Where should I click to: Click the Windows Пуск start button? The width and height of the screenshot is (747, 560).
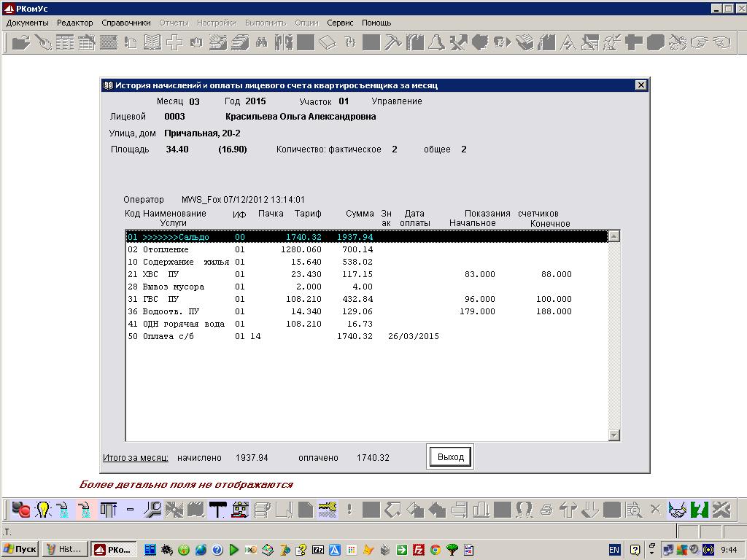20,549
